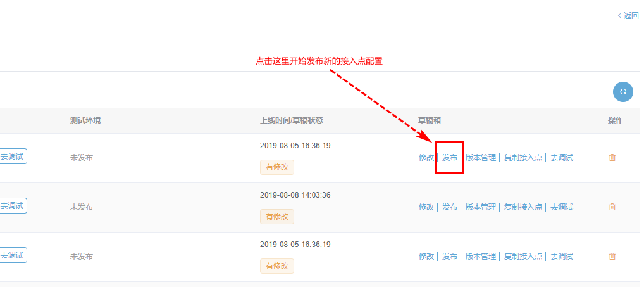Click 修改 in the first table row
644x287 pixels.
426,158
